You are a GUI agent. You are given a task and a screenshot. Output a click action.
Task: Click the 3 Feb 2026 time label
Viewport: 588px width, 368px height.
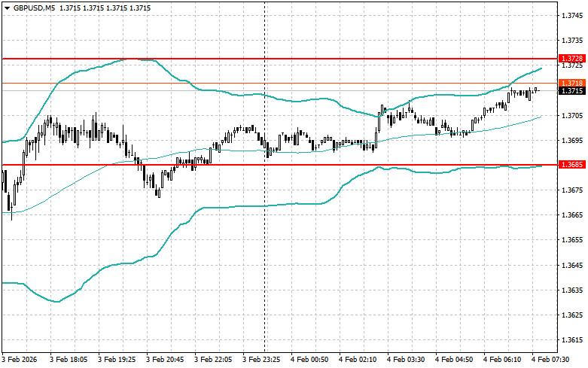[20, 360]
